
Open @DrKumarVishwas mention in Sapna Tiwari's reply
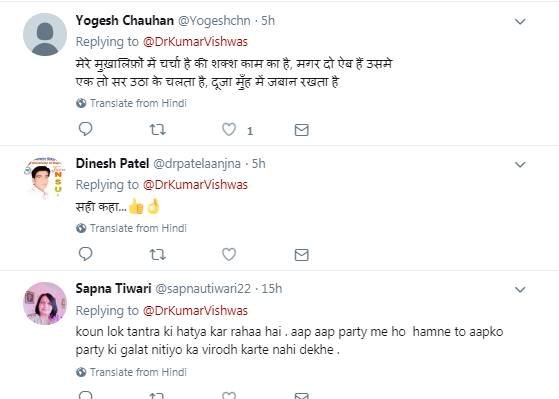(195, 311)
